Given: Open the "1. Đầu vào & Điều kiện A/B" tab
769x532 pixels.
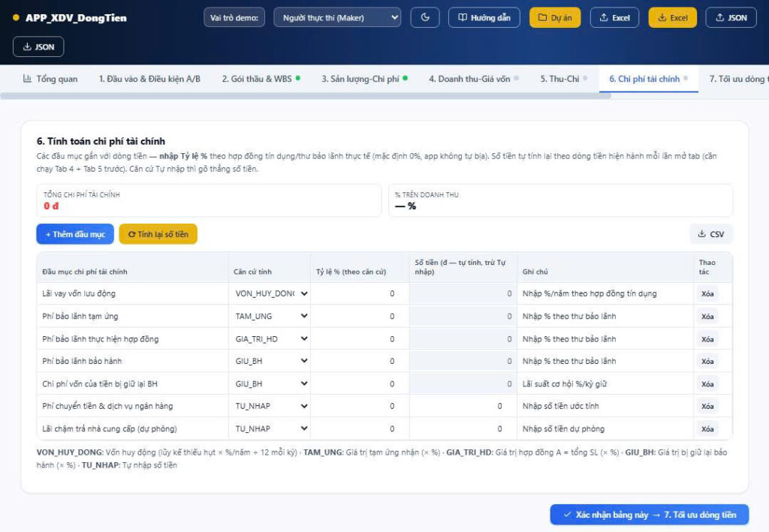Looking at the screenshot, I should coord(149,79).
